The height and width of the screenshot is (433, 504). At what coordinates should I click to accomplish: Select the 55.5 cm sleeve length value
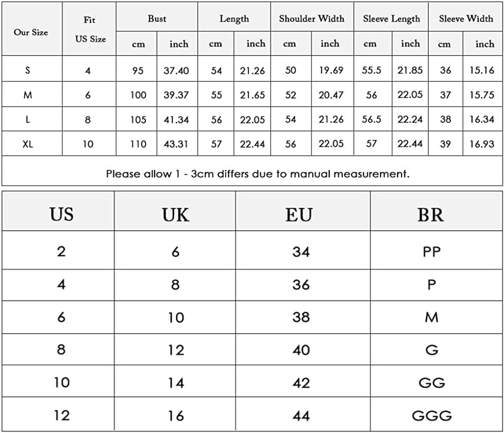coord(371,70)
